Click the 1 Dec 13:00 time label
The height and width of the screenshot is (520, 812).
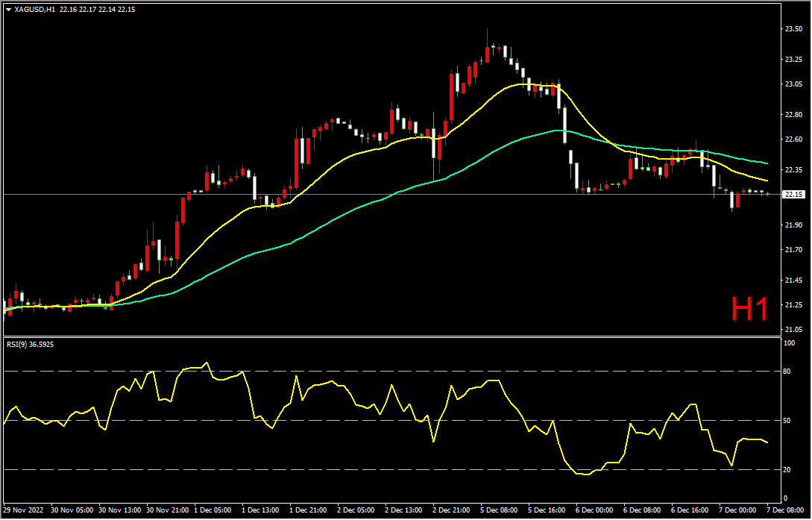click(x=262, y=510)
